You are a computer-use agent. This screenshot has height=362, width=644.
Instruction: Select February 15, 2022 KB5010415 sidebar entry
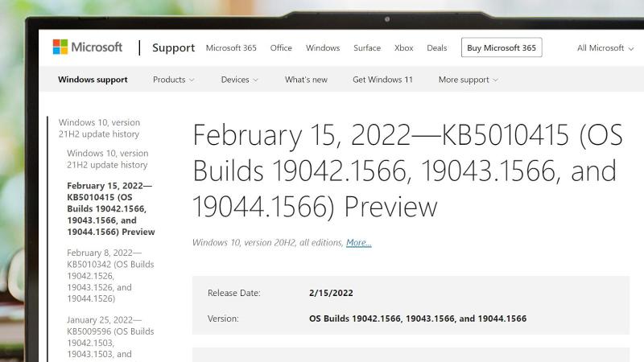coord(111,208)
